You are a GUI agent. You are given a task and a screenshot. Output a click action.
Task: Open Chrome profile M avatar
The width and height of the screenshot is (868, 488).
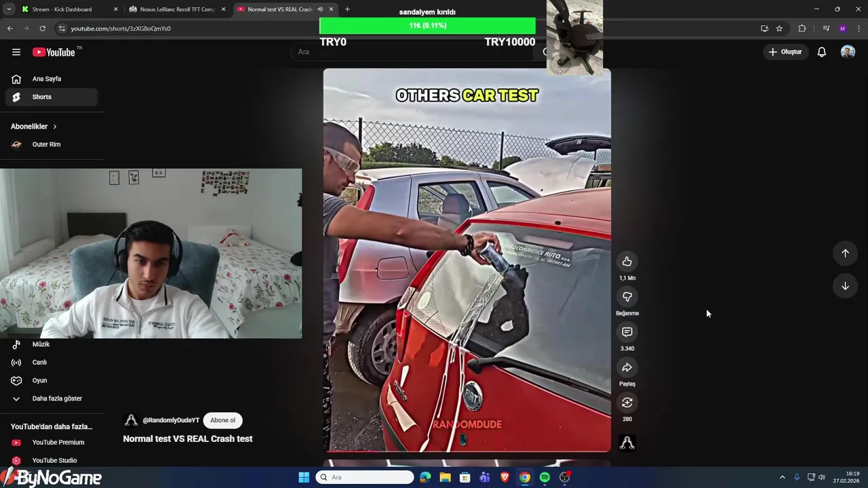[842, 28]
